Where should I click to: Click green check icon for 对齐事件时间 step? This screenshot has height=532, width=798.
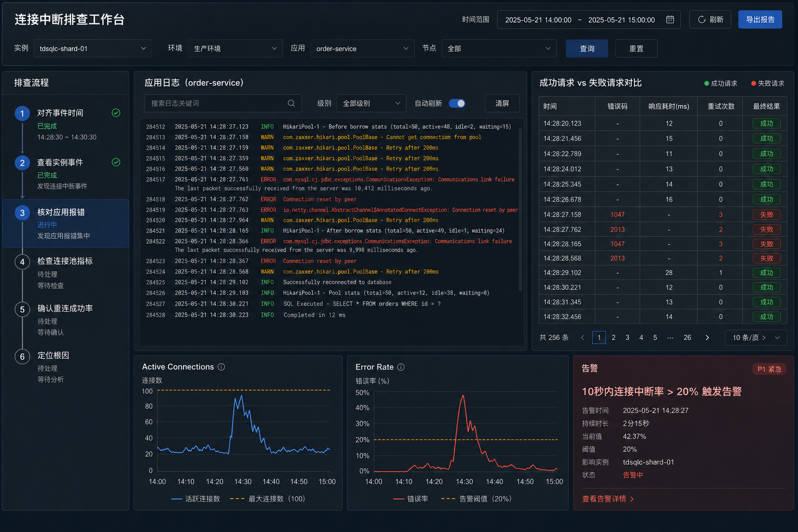click(x=116, y=113)
